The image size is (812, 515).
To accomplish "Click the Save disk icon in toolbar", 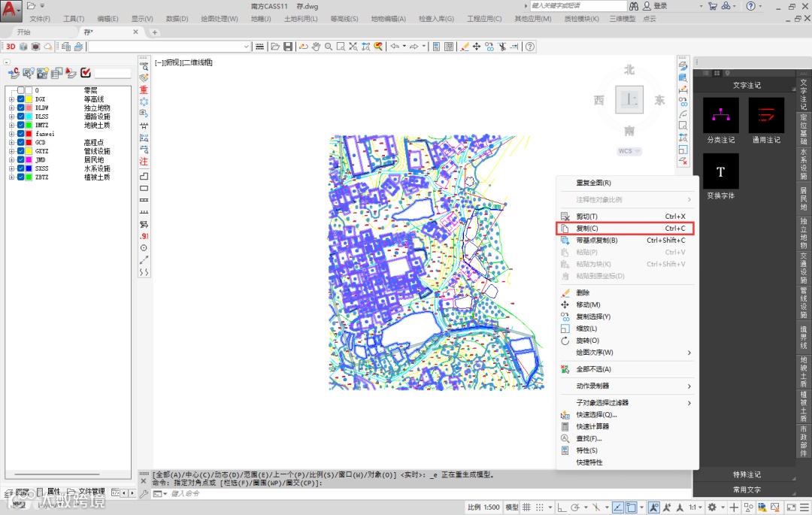I will pos(287,47).
